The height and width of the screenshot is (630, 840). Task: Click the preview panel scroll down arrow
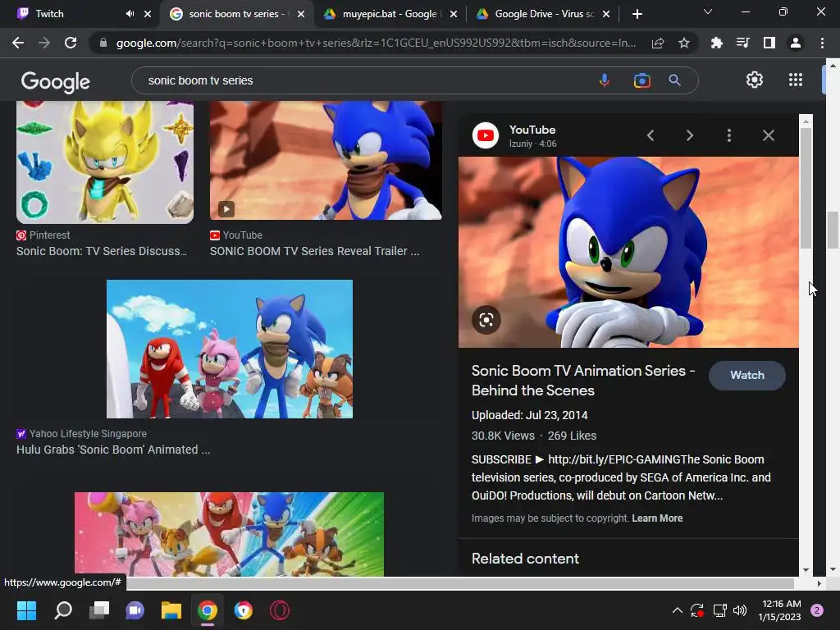click(x=806, y=570)
